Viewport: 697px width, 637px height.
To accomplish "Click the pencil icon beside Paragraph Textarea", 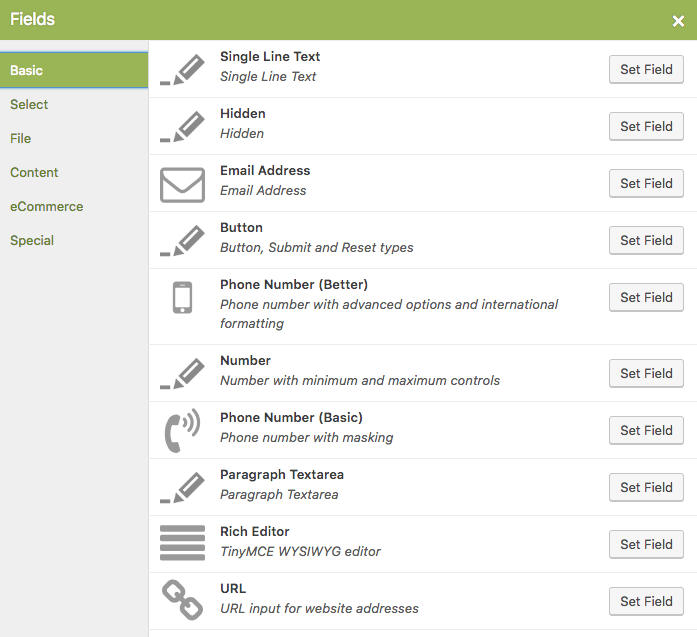I will pos(182,488).
